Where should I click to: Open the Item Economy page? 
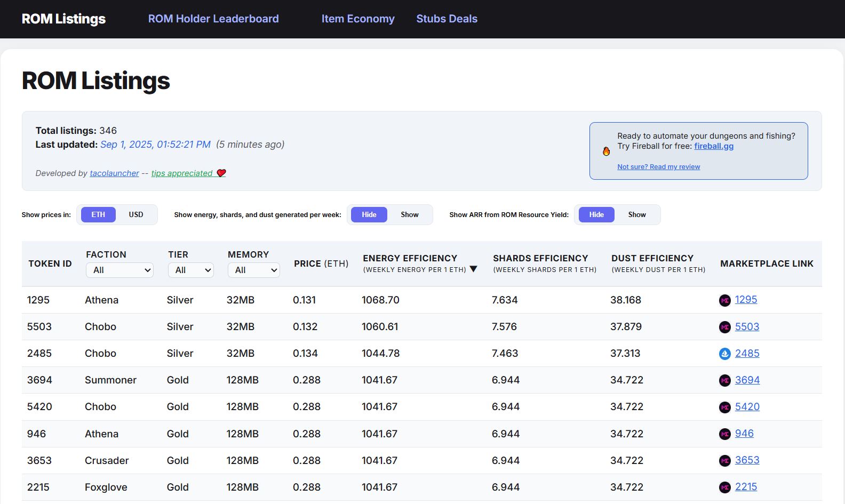[x=358, y=19]
